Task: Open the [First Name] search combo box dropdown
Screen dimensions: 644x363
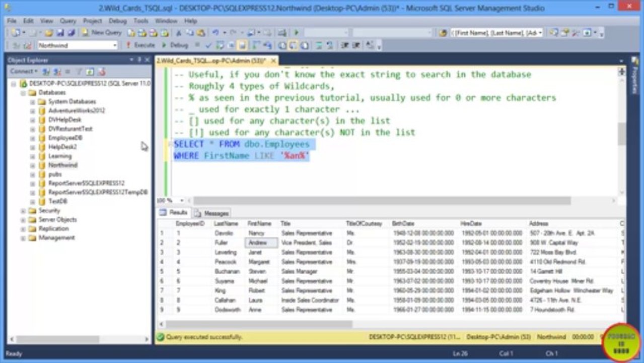Action: [540, 33]
